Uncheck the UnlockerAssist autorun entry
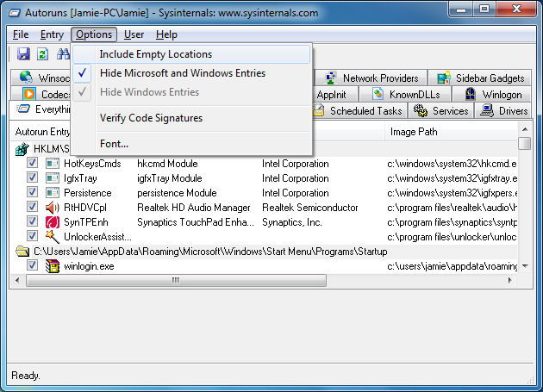 [x=32, y=236]
